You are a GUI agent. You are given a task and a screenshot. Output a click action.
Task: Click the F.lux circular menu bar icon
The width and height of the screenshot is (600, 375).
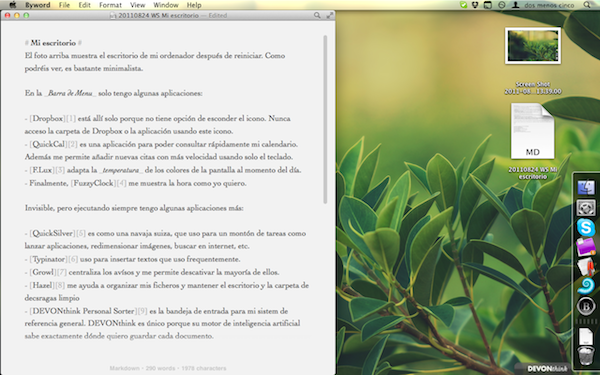click(502, 5)
